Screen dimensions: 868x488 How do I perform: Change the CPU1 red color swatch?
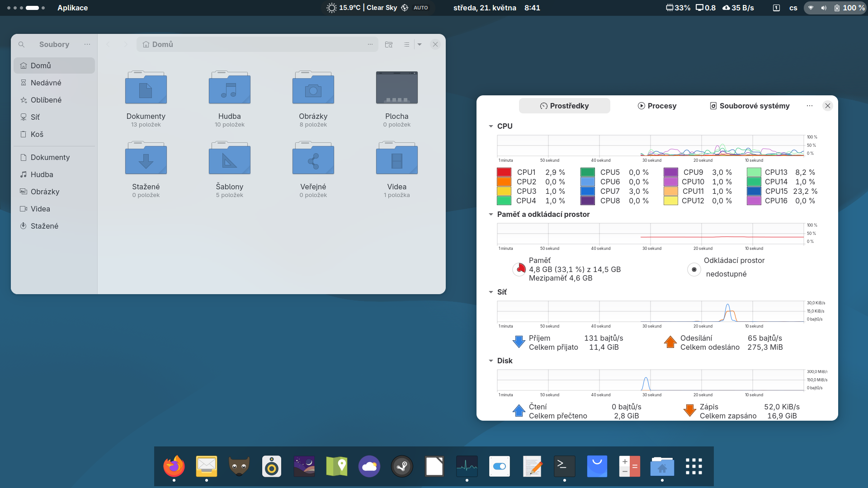504,172
